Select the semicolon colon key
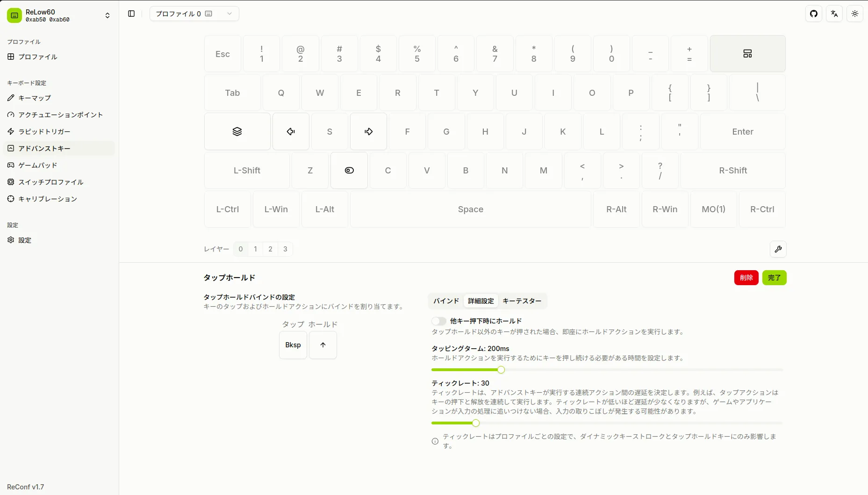 click(x=641, y=131)
